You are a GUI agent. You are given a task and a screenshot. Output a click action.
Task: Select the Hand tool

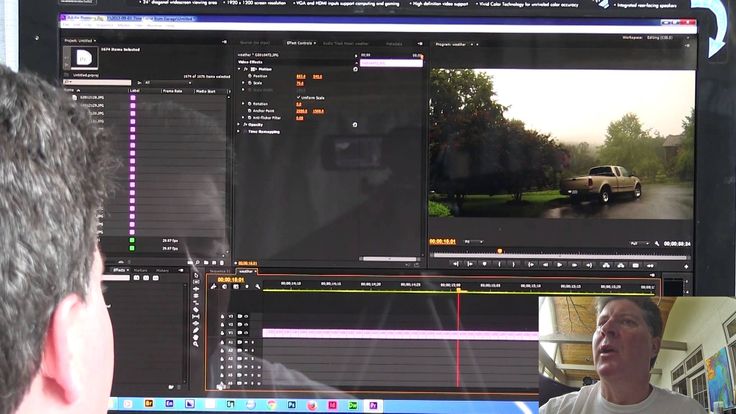(x=196, y=337)
